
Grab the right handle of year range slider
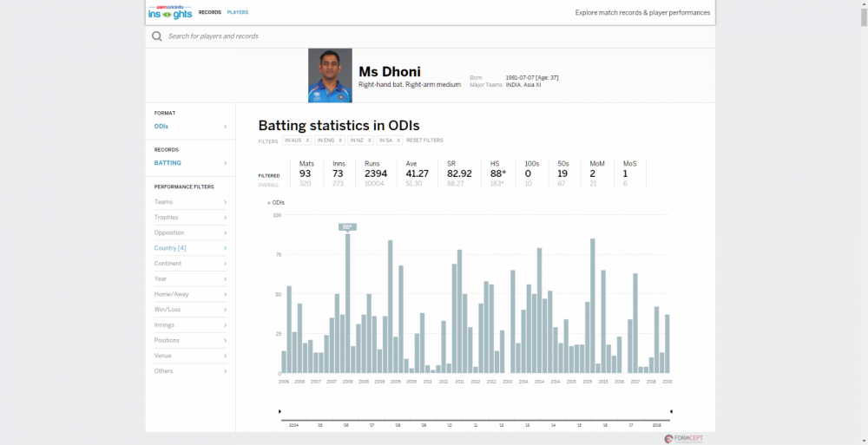(671, 412)
